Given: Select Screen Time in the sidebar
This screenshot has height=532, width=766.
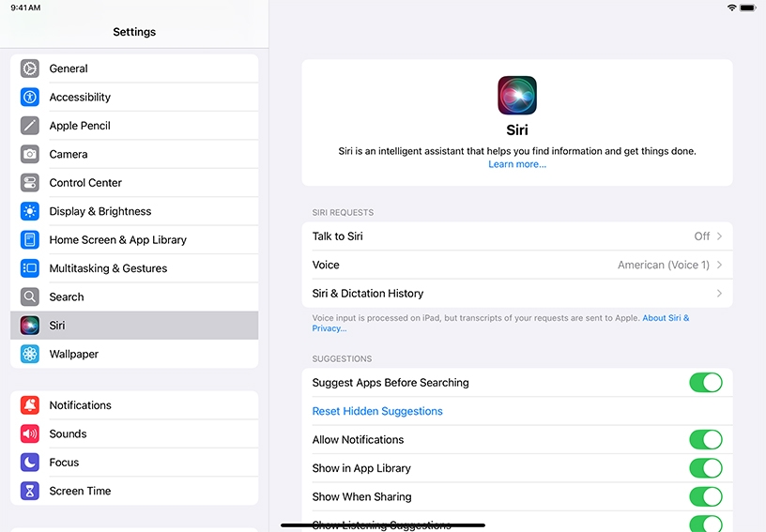Looking at the screenshot, I should (x=80, y=491).
